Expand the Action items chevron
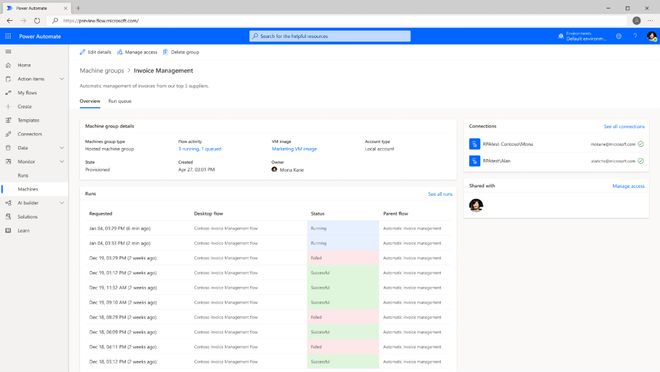660x372 pixels. pos(62,79)
